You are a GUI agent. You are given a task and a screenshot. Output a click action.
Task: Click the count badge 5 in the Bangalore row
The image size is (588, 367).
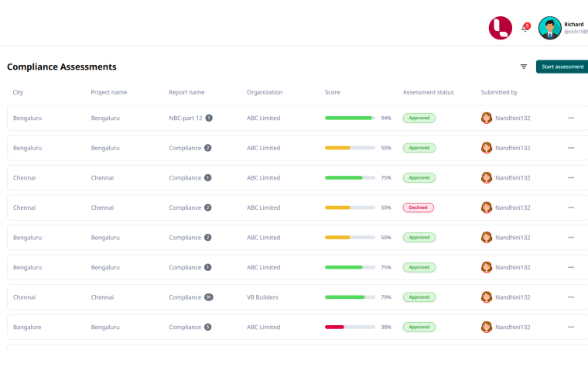point(208,327)
